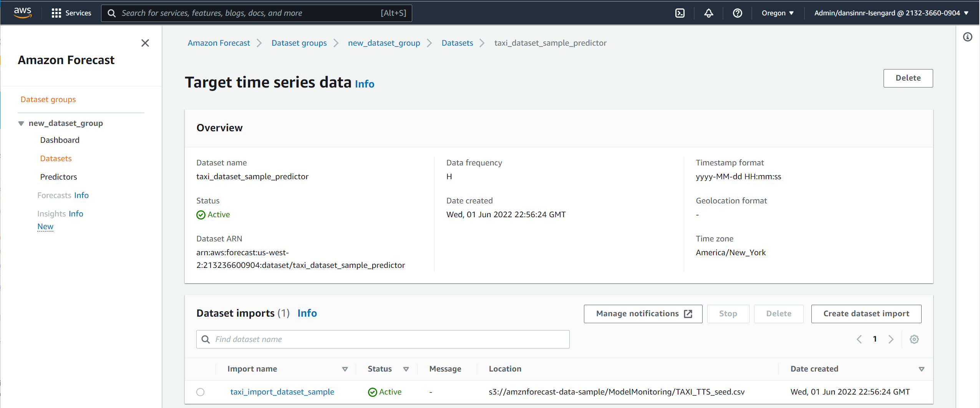Open the CloudShell terminal icon

(680, 13)
